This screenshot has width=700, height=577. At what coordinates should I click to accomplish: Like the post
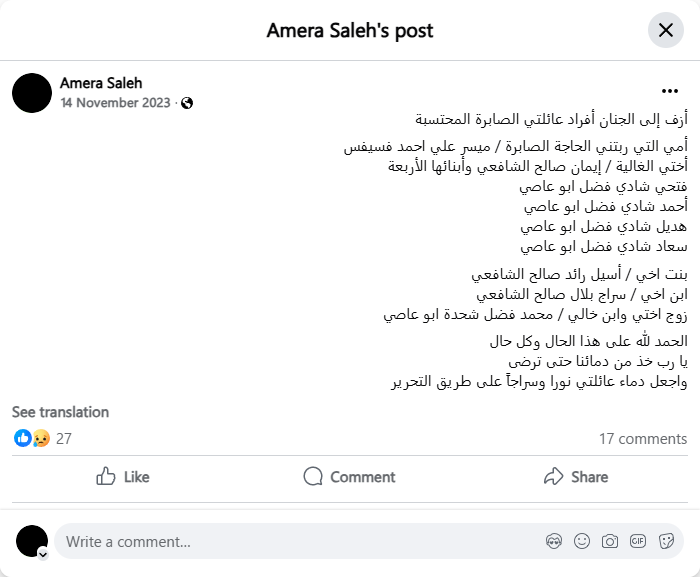tap(123, 477)
